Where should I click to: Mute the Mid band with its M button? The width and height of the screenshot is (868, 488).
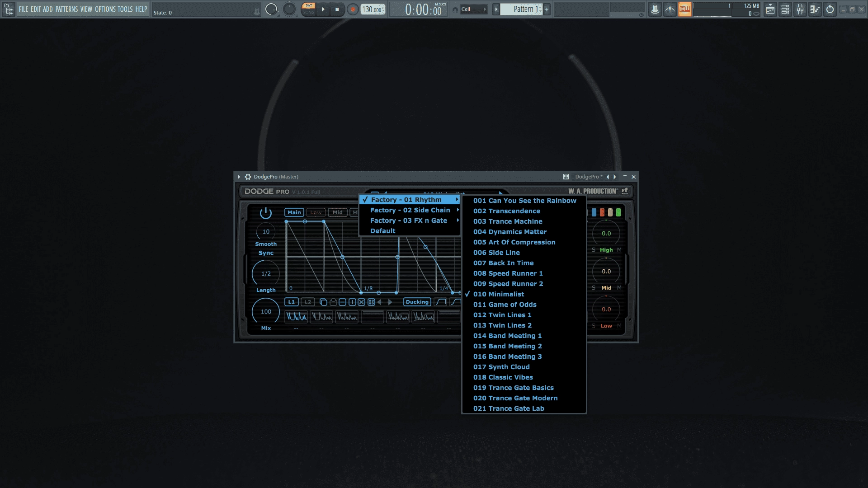(x=619, y=288)
